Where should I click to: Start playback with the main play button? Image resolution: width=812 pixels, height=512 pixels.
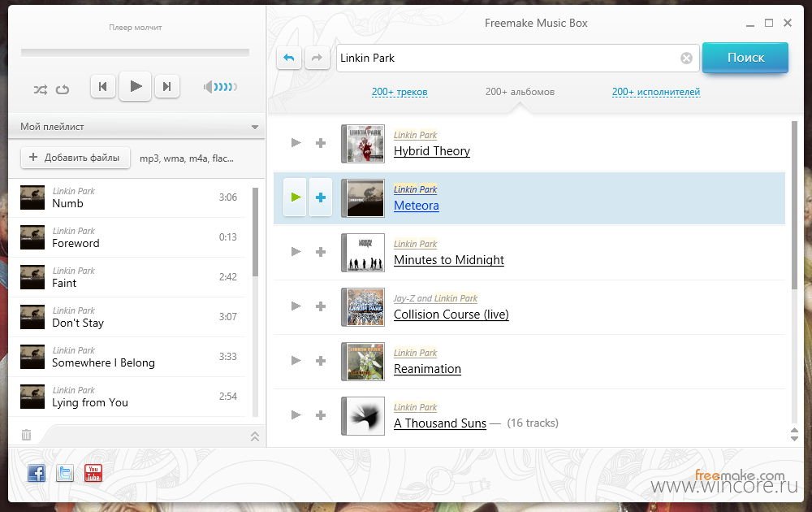pos(135,86)
